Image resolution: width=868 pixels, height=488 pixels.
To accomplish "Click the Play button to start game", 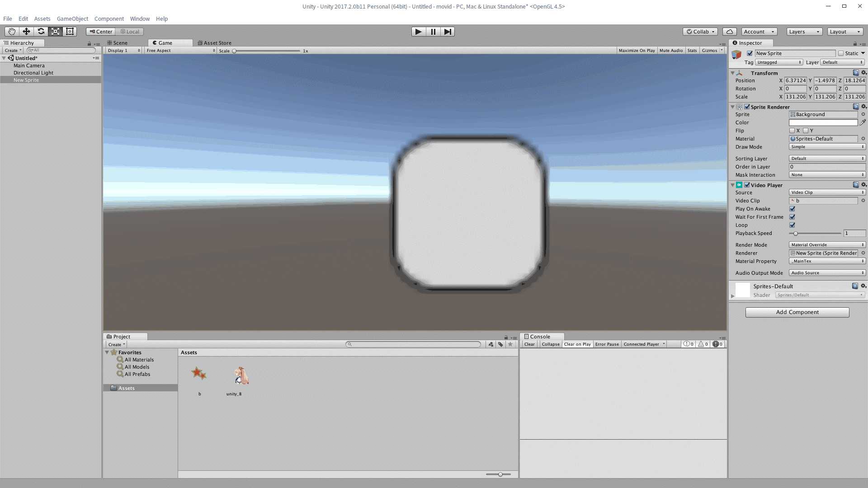I will point(417,32).
